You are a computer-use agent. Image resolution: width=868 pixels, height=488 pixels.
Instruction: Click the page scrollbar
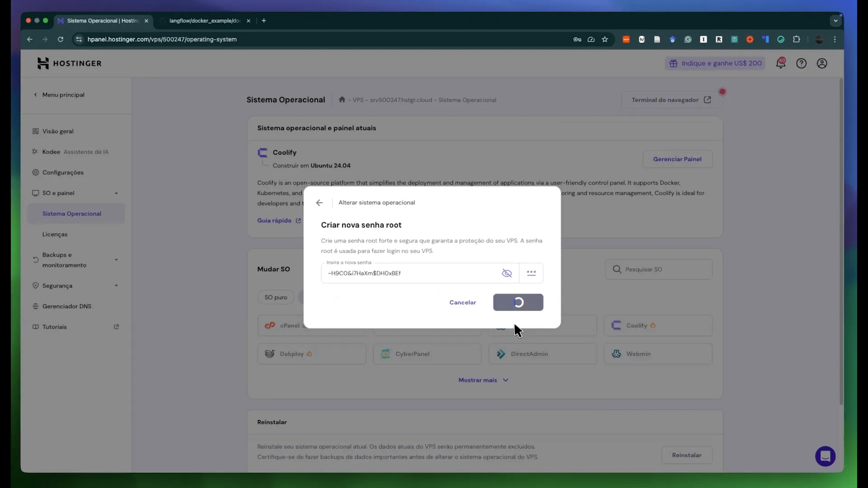coord(841,242)
